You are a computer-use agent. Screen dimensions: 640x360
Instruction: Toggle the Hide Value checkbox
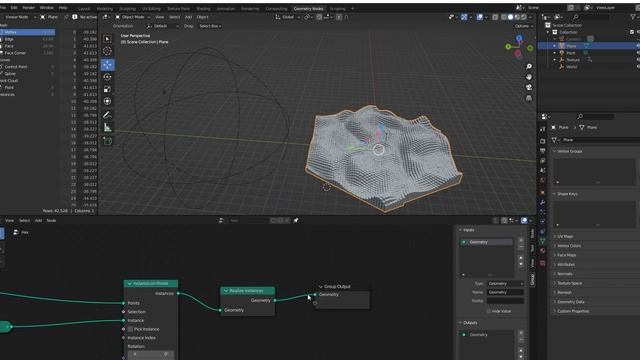489,311
